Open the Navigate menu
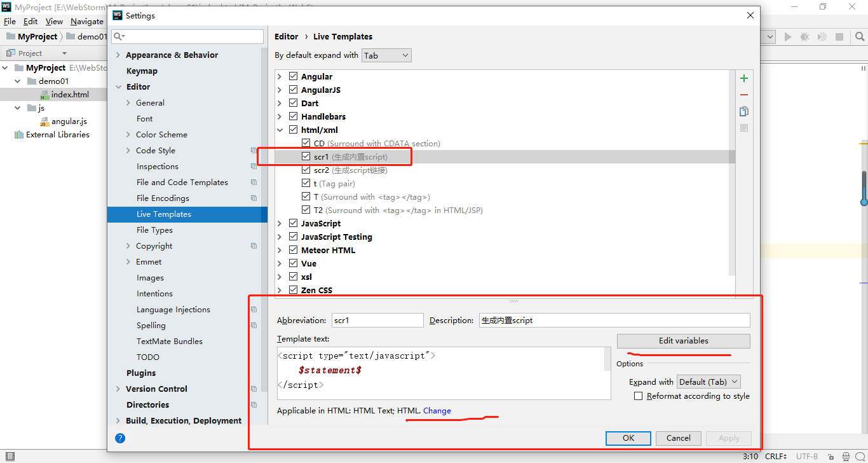Viewport: 868px width, 463px height. (87, 22)
